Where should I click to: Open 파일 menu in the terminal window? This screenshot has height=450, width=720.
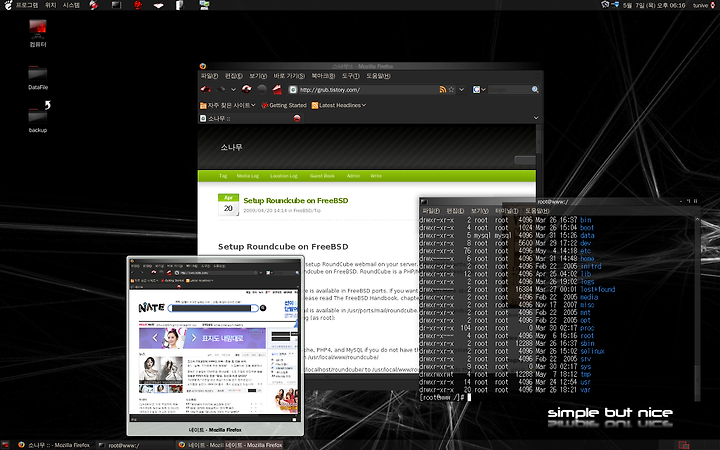tap(431, 211)
